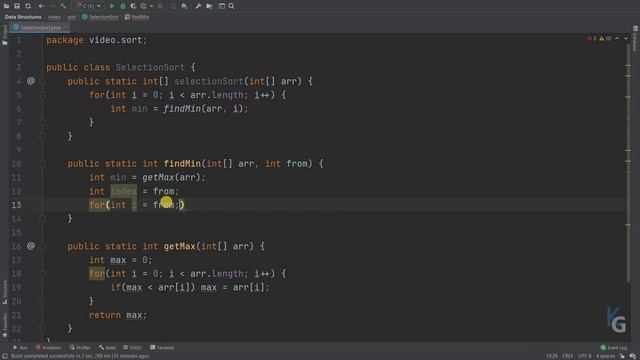Image resolution: width=640 pixels, height=360 pixels.
Task: Open the Terminal tool window
Action: [162, 348]
